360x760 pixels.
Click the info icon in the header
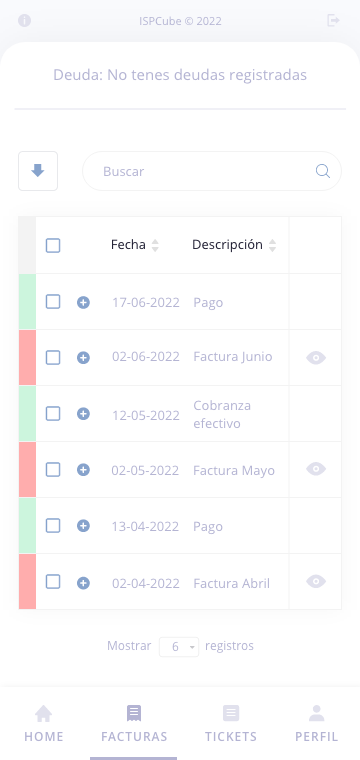tap(24, 21)
